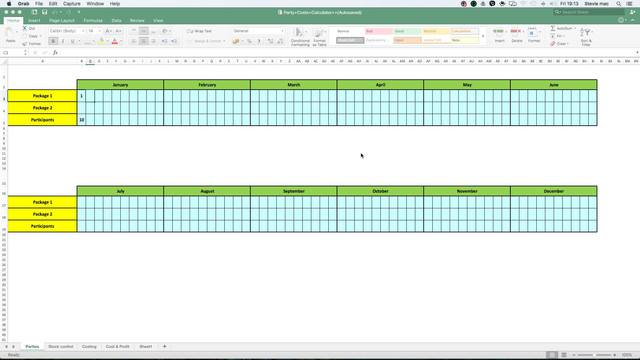Adjust the zoom slider in status bar

click(x=594, y=355)
